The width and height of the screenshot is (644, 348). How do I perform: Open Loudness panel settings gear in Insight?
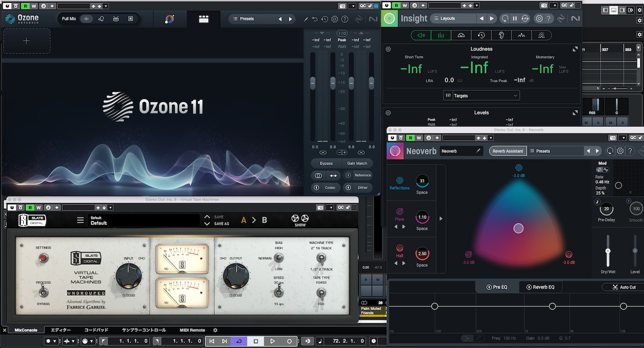[389, 49]
